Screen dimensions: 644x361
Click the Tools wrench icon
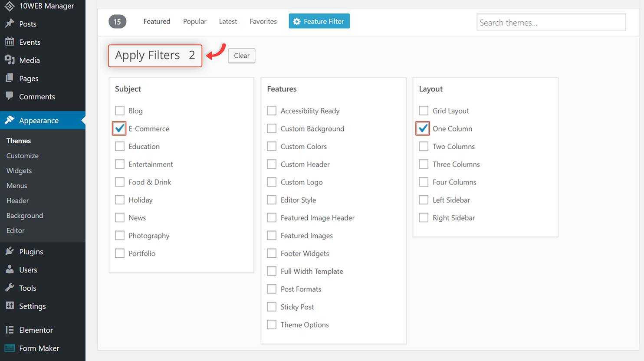coord(10,288)
